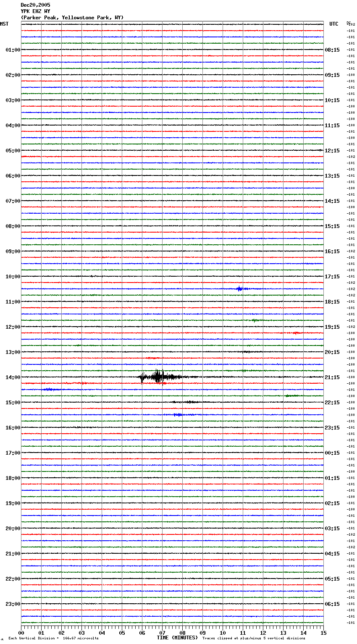Select the 04:00 MST hour label
Viewport: 357px width, 644px height.
coord(13,126)
